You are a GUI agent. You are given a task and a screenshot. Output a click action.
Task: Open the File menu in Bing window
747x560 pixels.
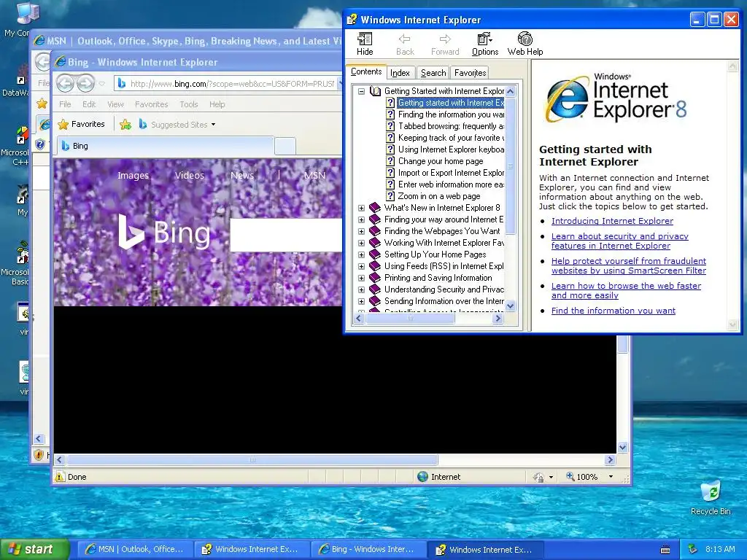pyautogui.click(x=65, y=104)
